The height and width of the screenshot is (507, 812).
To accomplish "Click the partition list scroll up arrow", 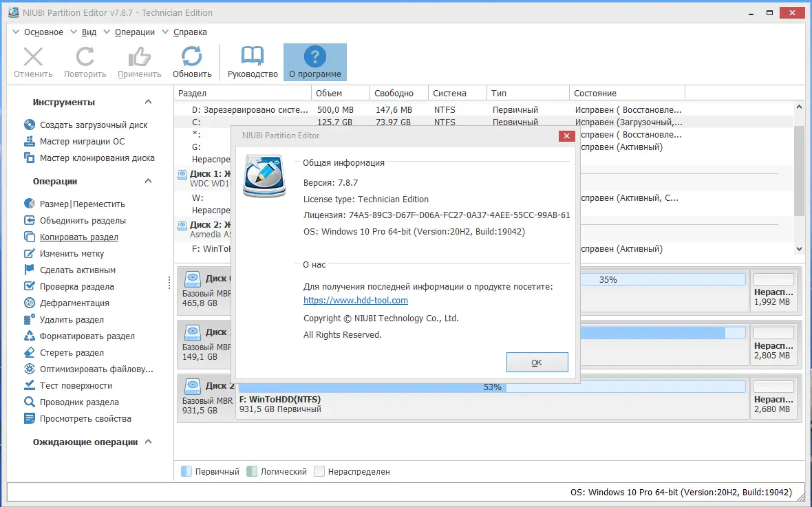I will (x=799, y=107).
